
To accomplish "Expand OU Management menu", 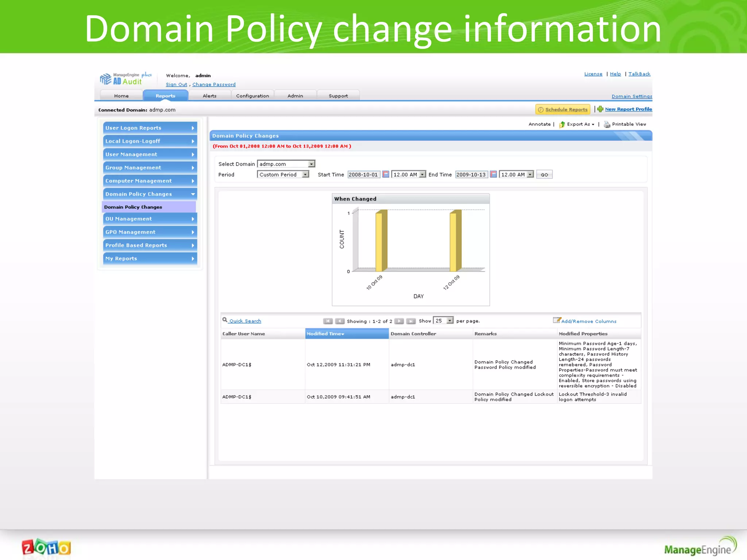I will (150, 219).
